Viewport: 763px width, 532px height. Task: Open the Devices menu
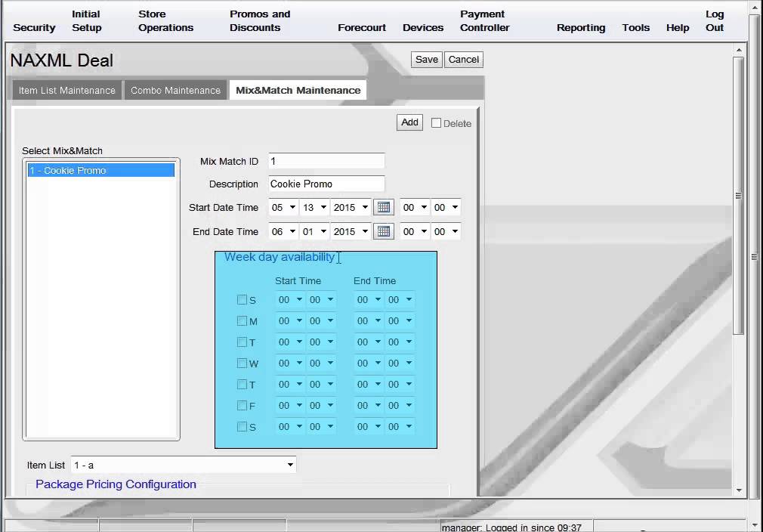423,28
